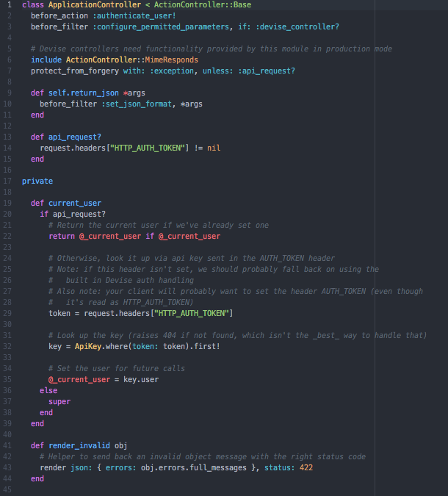Click the json: keyword on line 43
Screen dimensions: 448x496
pos(82,468)
